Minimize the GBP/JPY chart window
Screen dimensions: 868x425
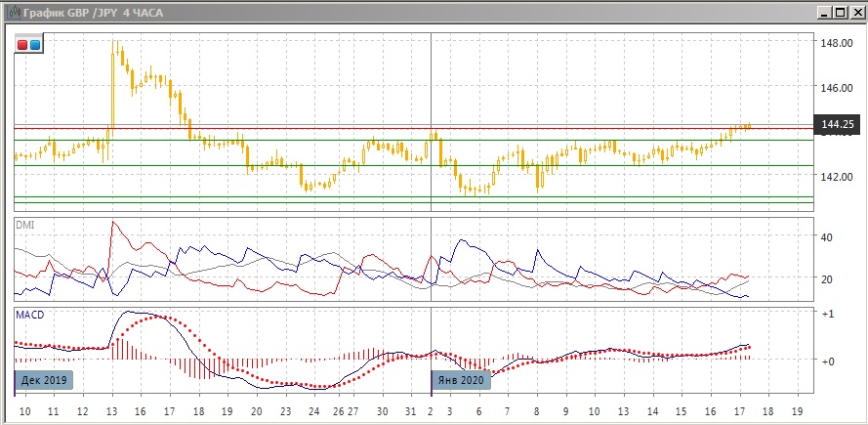tap(822, 13)
